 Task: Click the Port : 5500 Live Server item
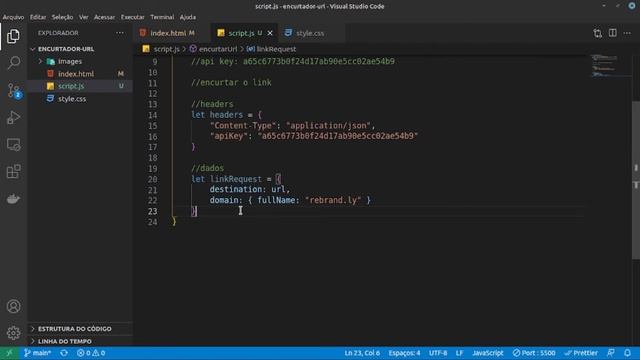click(534, 353)
